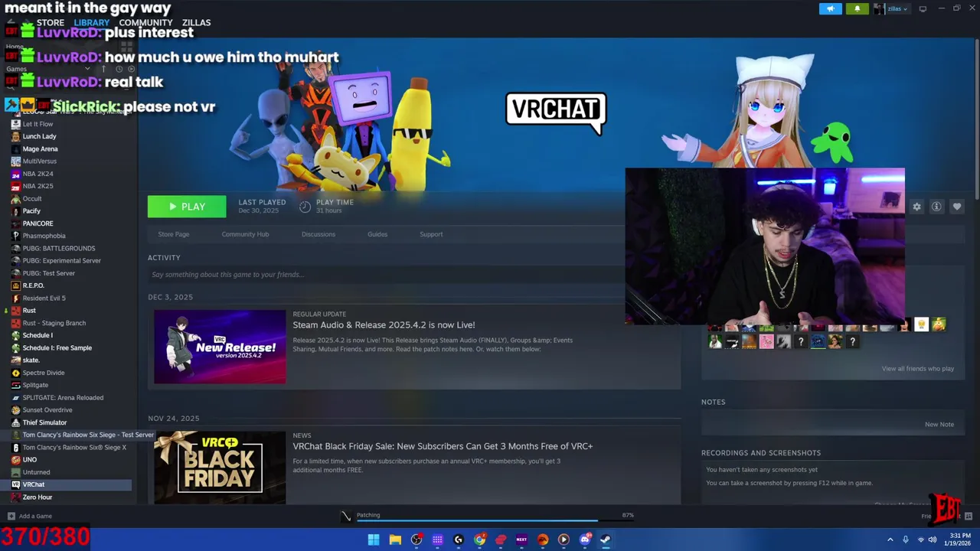Focus the activity 'Say something' input field
Image resolution: width=980 pixels, height=551 pixels.
coord(386,275)
